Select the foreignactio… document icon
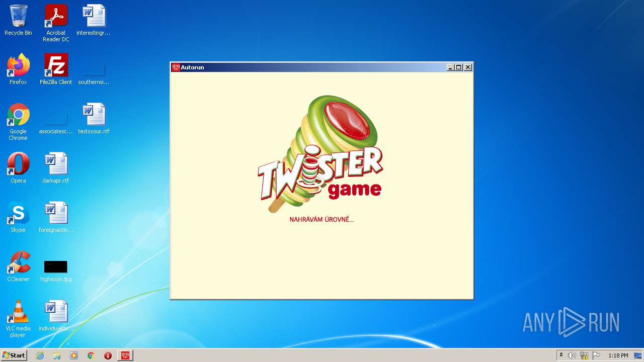 click(x=56, y=217)
